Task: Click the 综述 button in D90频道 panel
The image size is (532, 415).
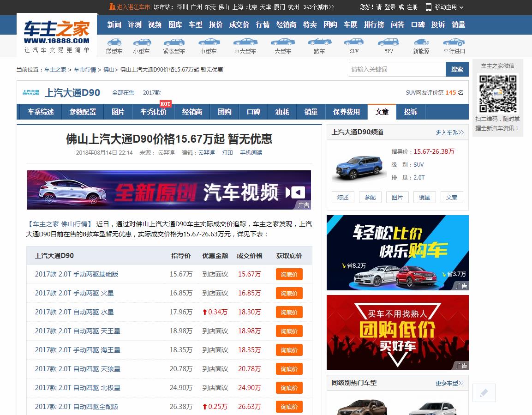Action: tap(343, 197)
